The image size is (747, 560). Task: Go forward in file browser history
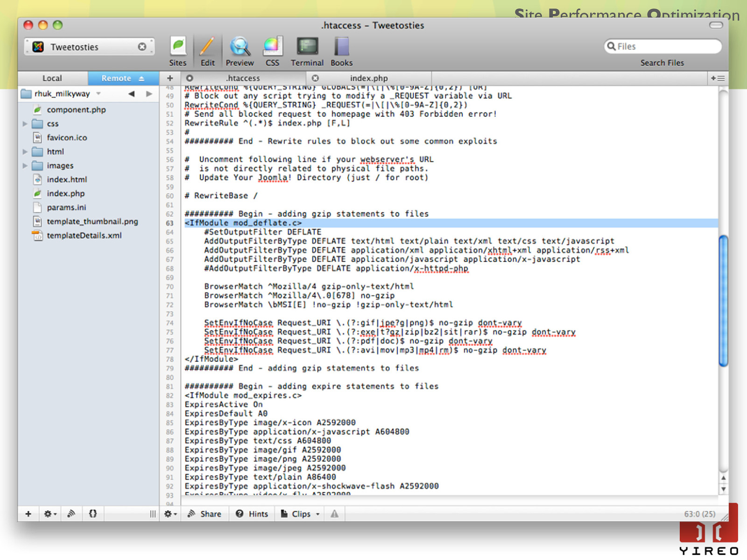(149, 94)
